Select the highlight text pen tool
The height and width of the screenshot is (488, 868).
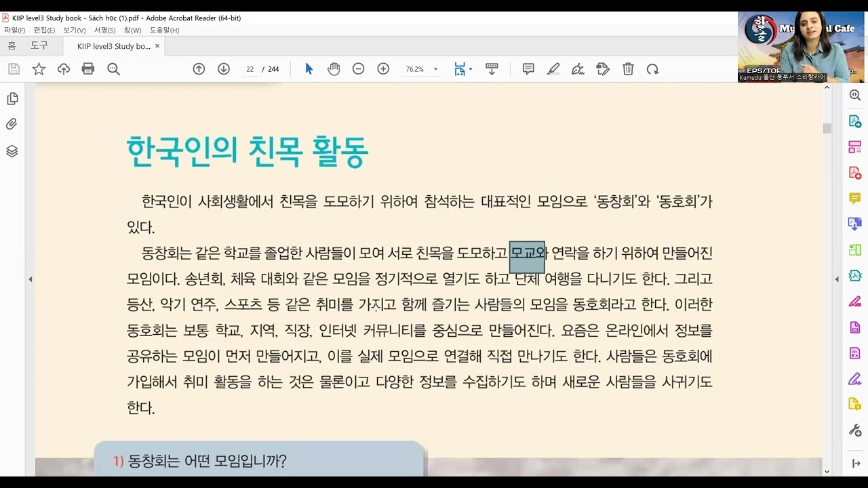coord(553,68)
